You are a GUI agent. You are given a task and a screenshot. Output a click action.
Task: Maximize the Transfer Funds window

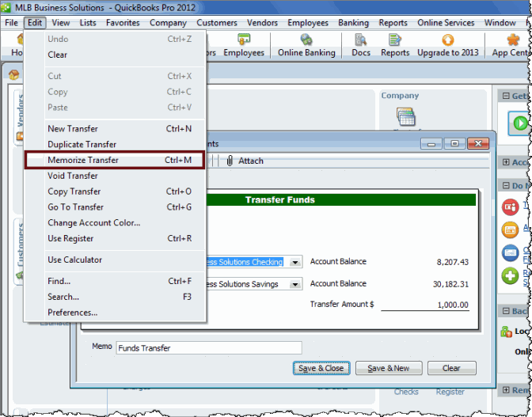(454, 144)
